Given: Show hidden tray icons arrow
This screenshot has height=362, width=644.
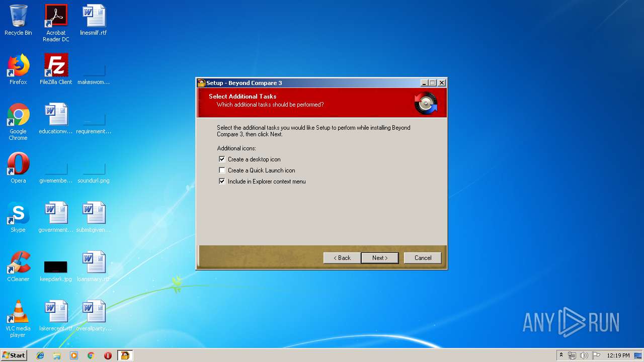Looking at the screenshot, I should pyautogui.click(x=561, y=355).
